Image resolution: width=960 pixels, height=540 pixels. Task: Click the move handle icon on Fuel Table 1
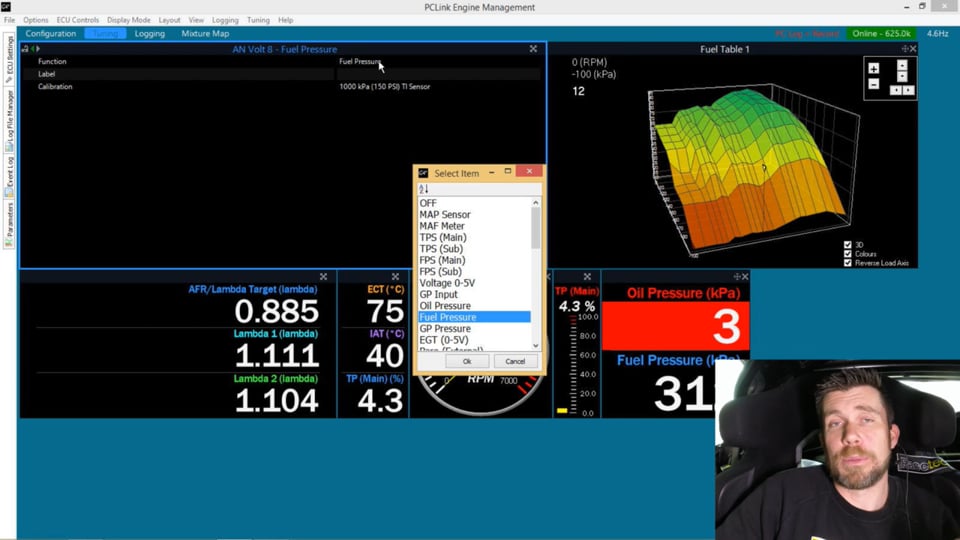904,49
